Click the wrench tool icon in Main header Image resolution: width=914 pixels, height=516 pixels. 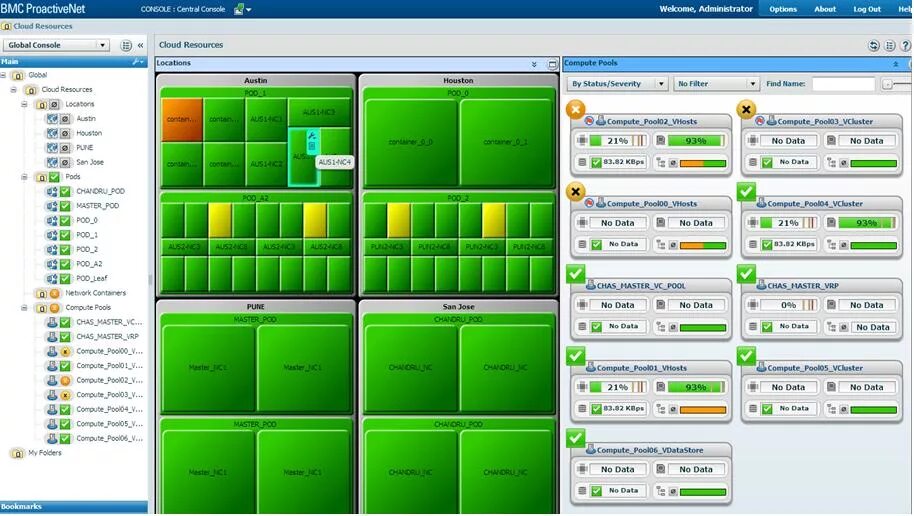tap(138, 61)
